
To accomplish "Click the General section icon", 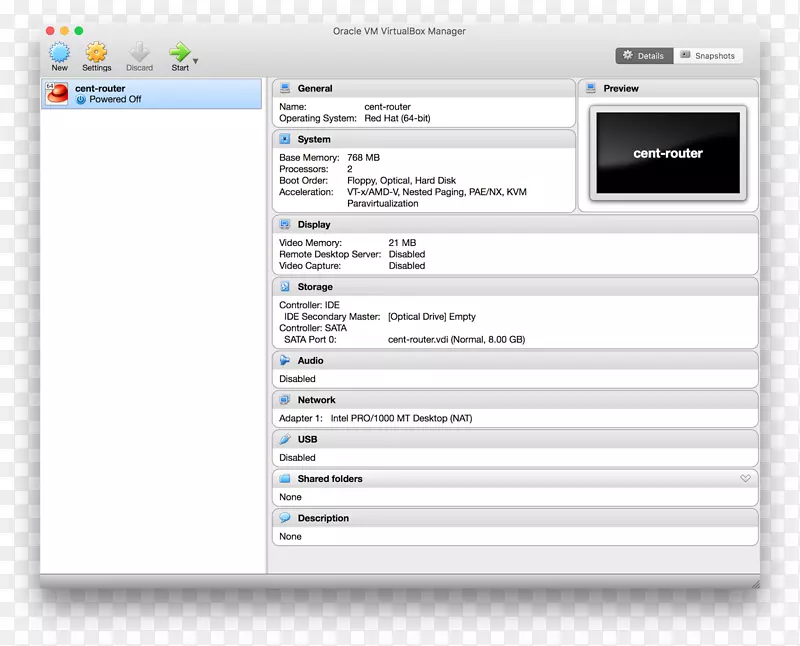I will 285,89.
